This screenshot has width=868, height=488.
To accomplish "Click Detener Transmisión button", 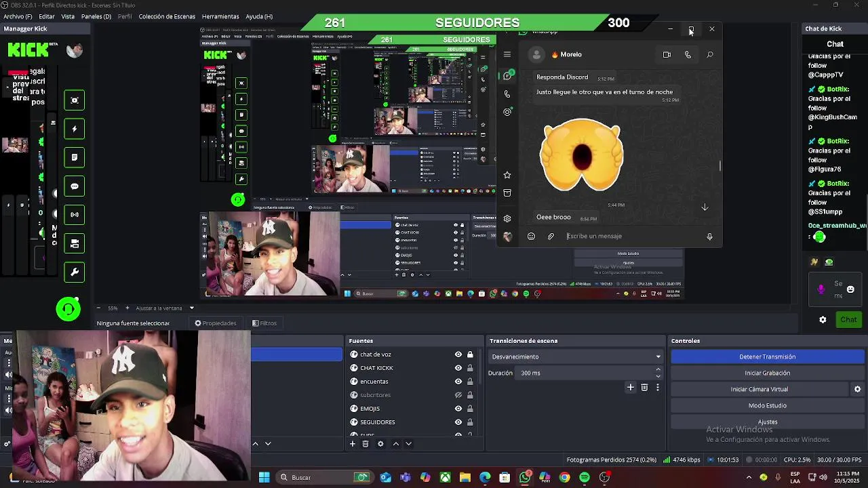I will (x=768, y=357).
